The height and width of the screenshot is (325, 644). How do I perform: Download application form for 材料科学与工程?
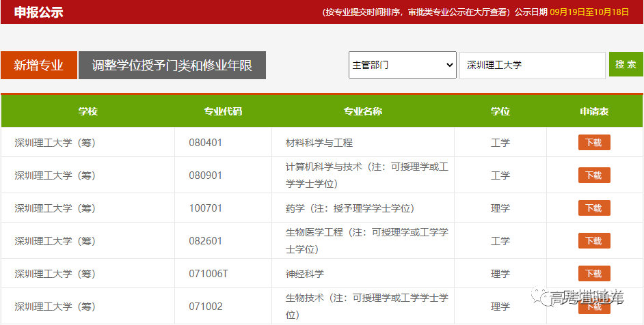coord(593,143)
